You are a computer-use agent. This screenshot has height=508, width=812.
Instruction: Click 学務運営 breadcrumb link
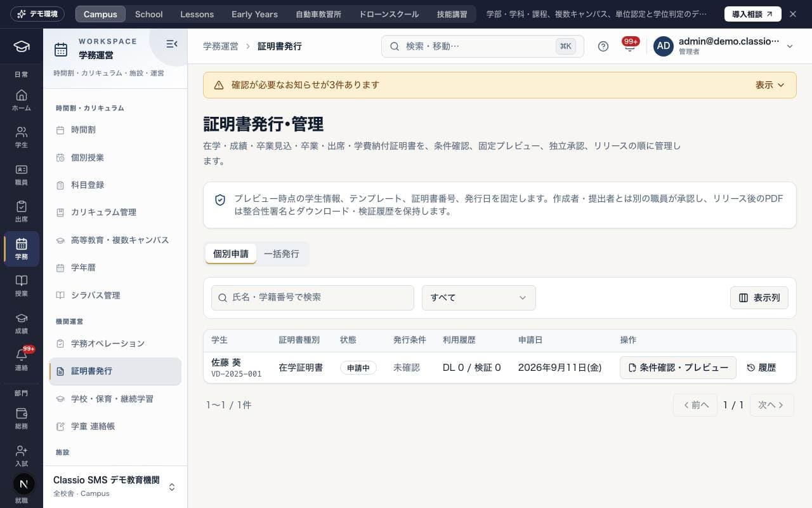[x=221, y=46]
